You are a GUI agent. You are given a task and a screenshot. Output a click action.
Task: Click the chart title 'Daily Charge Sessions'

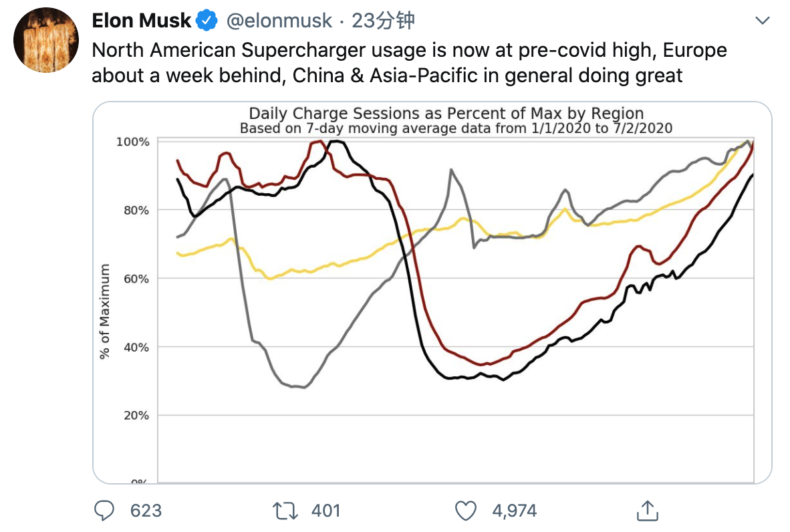coord(446,114)
